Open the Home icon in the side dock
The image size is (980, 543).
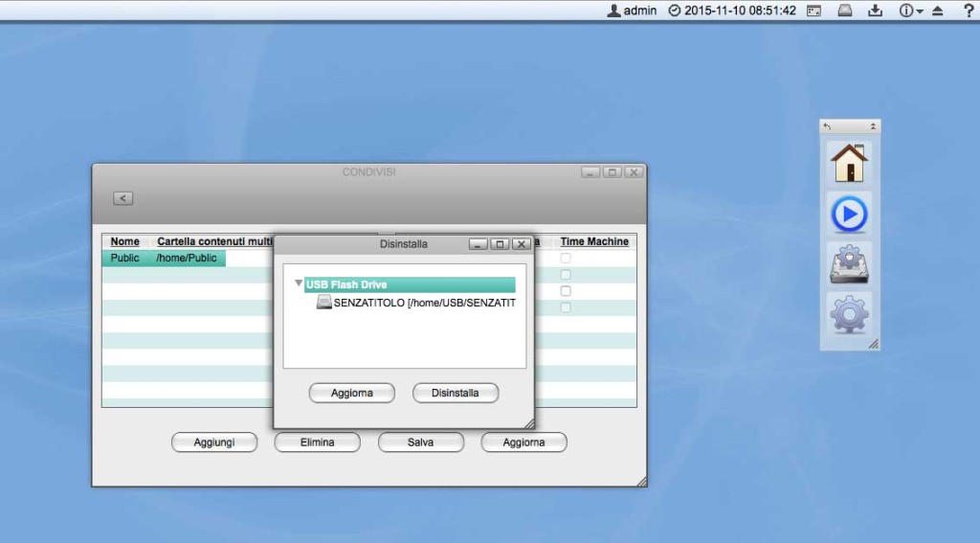pyautogui.click(x=849, y=163)
